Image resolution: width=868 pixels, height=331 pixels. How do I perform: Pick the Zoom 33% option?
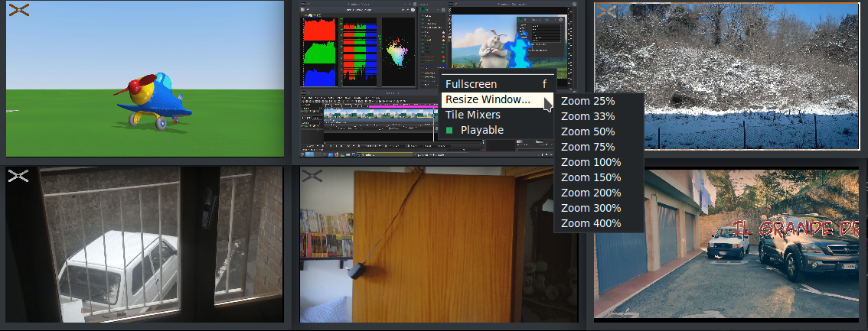point(587,116)
